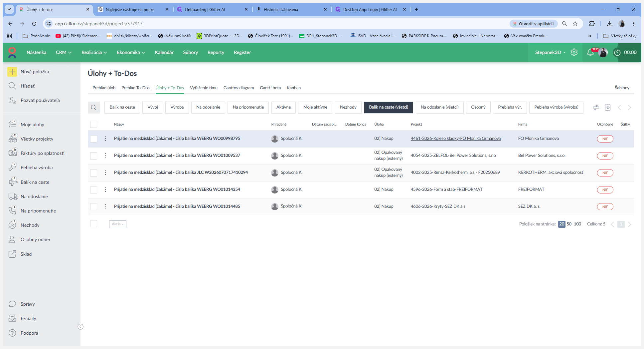Open the Nová položka plus icon
The image size is (644, 349).
coord(12,72)
